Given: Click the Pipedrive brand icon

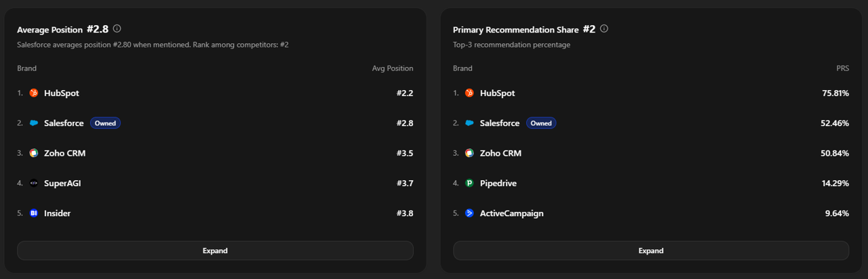Looking at the screenshot, I should [x=469, y=183].
